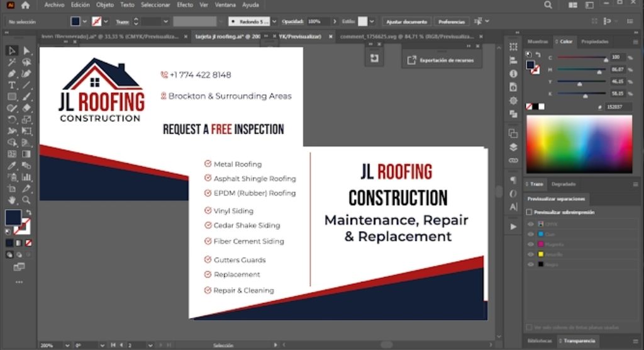Open the Color panel options menu
The image size is (644, 350).
pyautogui.click(x=635, y=42)
